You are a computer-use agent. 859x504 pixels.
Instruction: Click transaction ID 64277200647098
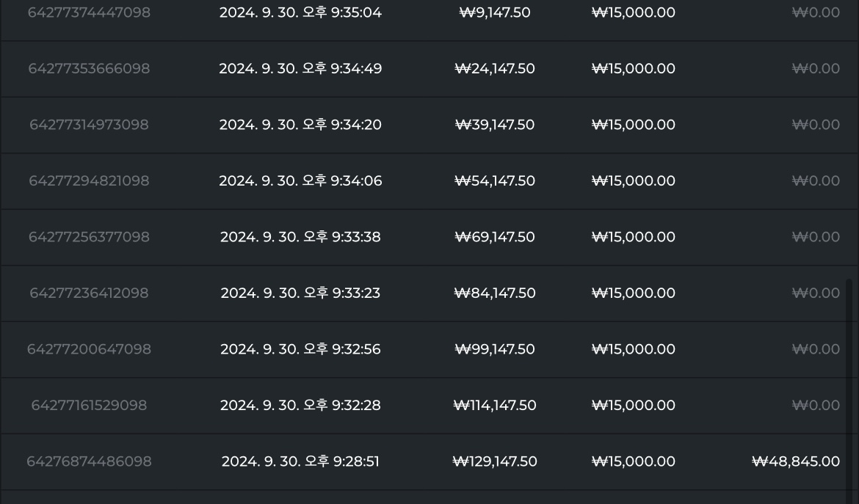pos(89,349)
